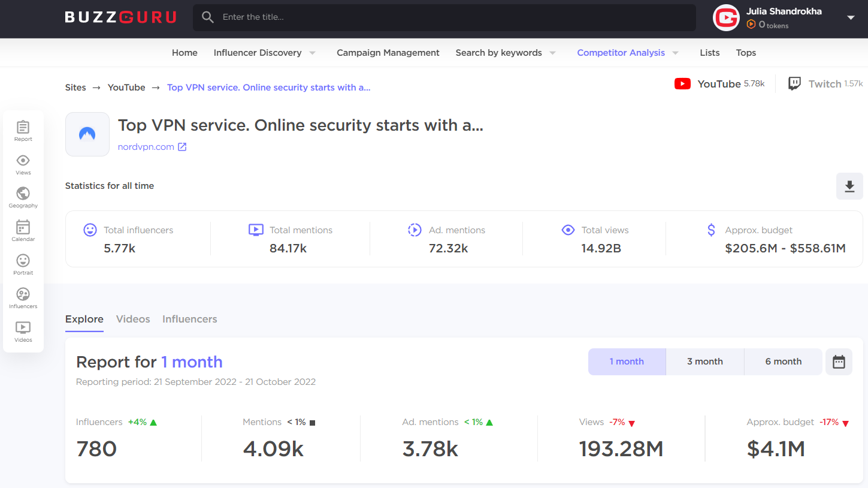Screen dimensions: 868x488
Task: Click the Total influencers smiley icon
Action: click(90, 230)
